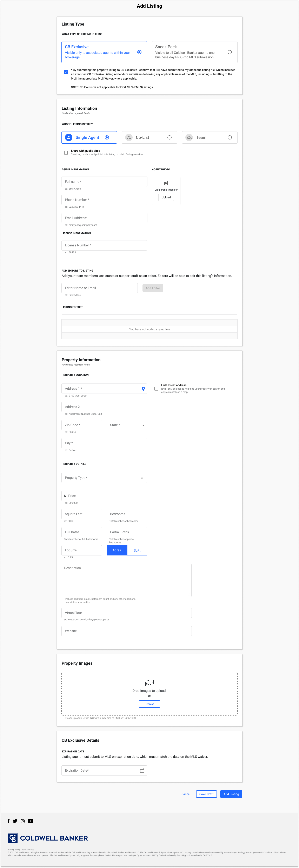Click the map pin icon in Address 1
Image resolution: width=299 pixels, height=868 pixels.
tap(143, 389)
